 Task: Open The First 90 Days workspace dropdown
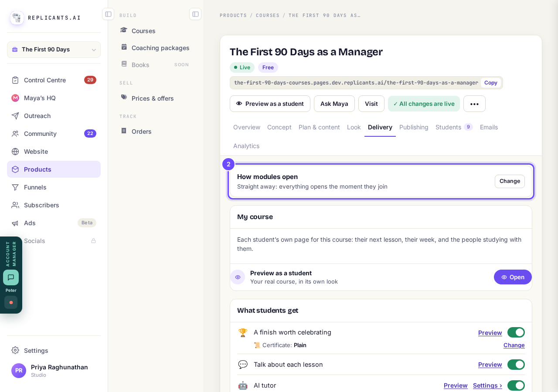coord(54,50)
